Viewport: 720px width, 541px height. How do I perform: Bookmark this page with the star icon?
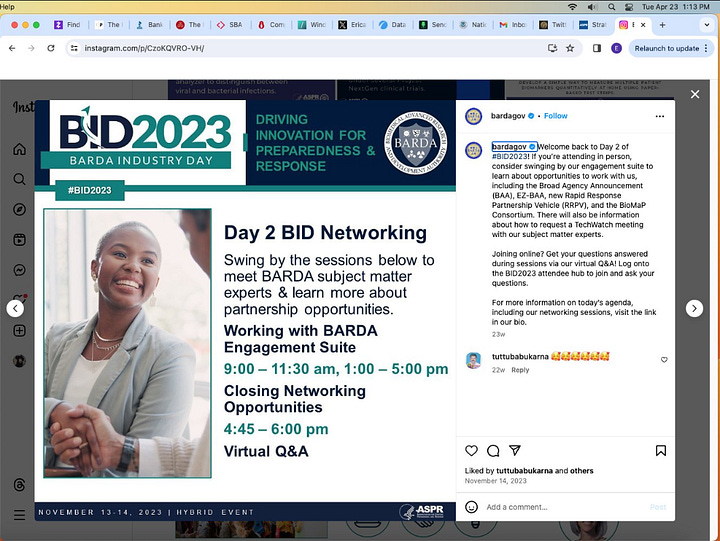click(570, 48)
